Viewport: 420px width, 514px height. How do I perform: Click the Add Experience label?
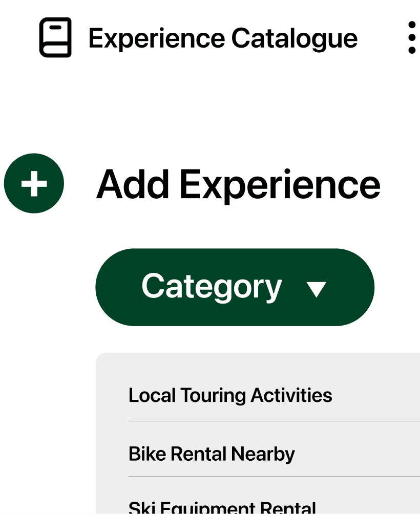click(x=238, y=184)
